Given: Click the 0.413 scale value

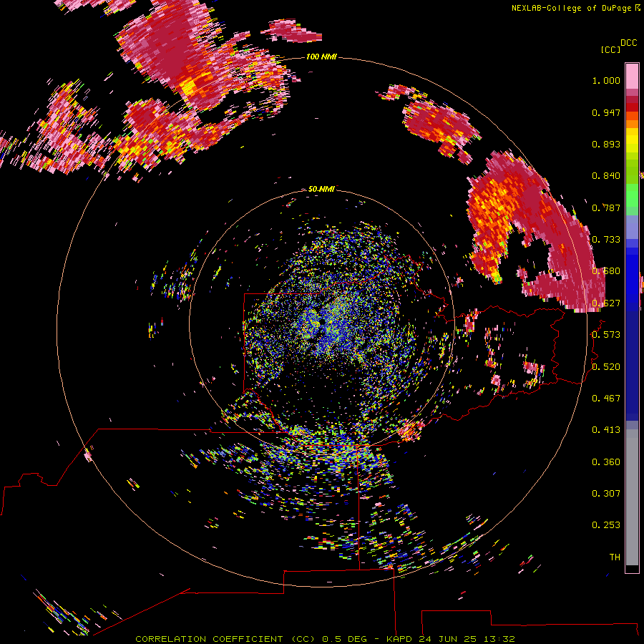Looking at the screenshot, I should click(x=606, y=430).
